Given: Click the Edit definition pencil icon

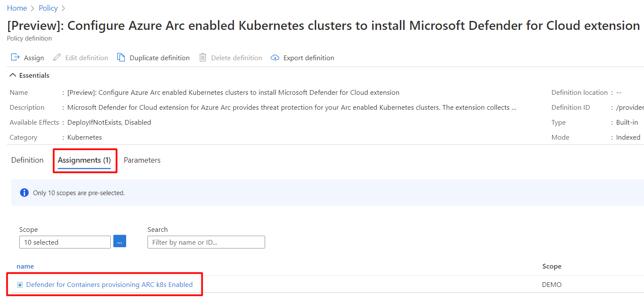Looking at the screenshot, I should click(x=57, y=58).
